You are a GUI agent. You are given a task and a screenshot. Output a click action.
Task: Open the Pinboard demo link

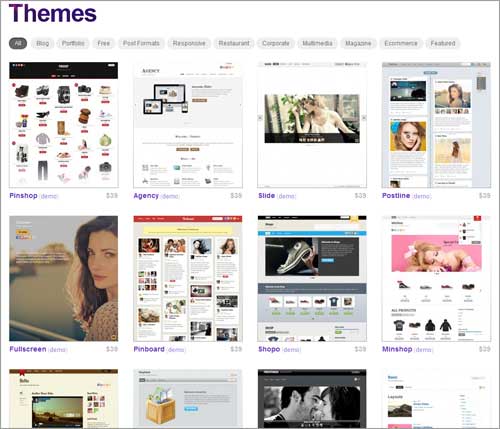(176, 350)
